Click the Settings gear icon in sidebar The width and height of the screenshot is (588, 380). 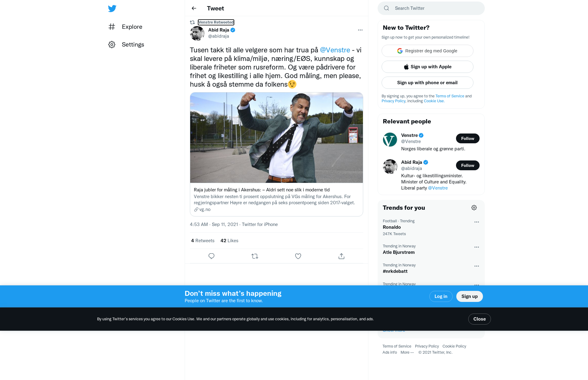click(112, 45)
